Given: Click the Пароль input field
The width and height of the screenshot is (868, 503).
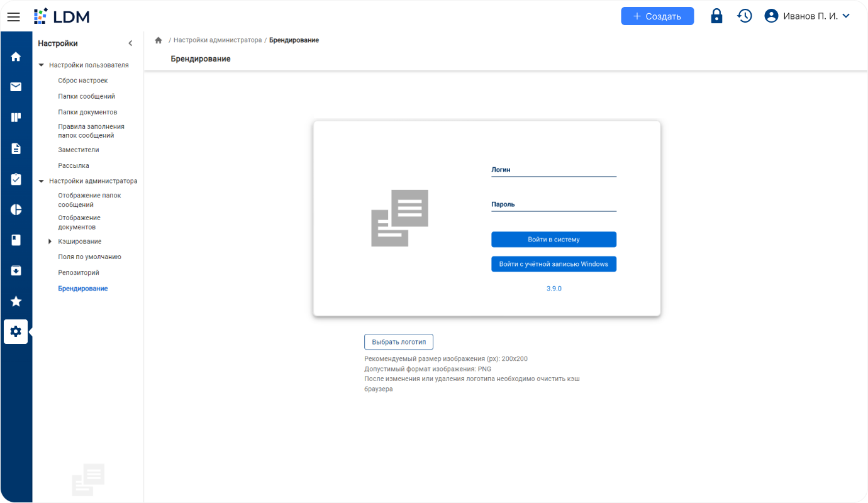Looking at the screenshot, I should (x=554, y=204).
